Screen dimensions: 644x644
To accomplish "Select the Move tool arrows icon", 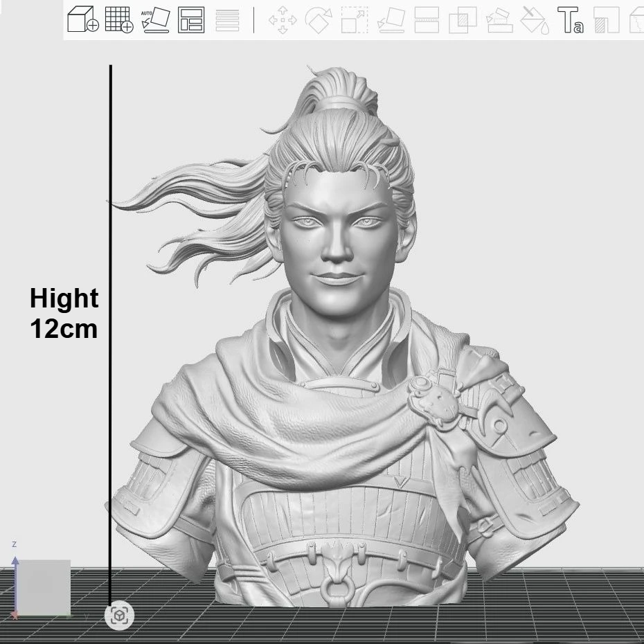I will click(283, 19).
